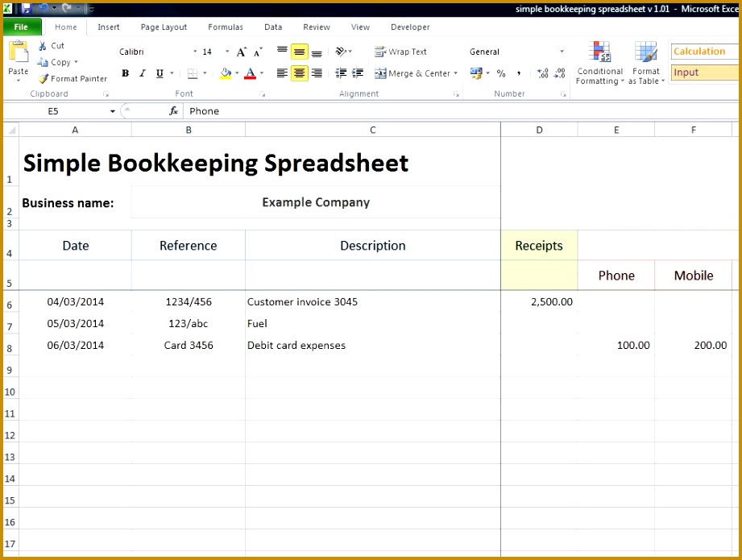Click the Paste clipboard icon
This screenshot has width=742, height=560.
click(x=19, y=52)
